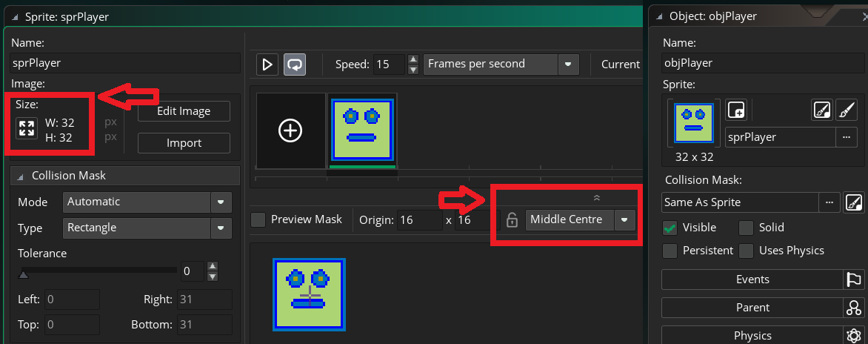The image size is (868, 344).
Task: Toggle the origin lock icon
Action: 512,220
